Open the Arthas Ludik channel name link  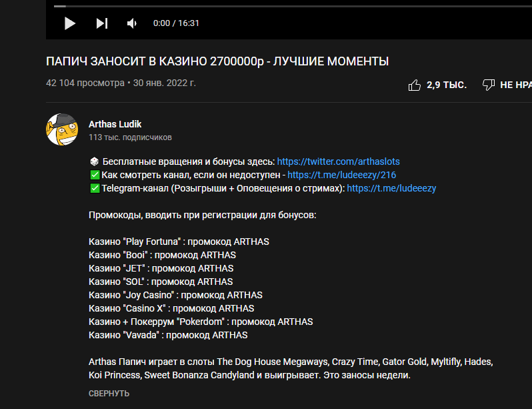pyautogui.click(x=115, y=124)
